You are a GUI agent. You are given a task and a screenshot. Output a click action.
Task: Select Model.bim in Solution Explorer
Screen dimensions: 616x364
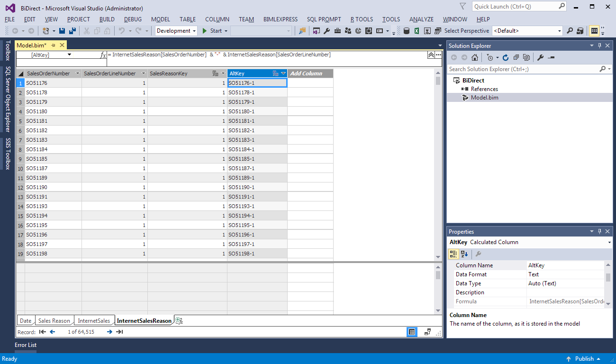coord(484,98)
